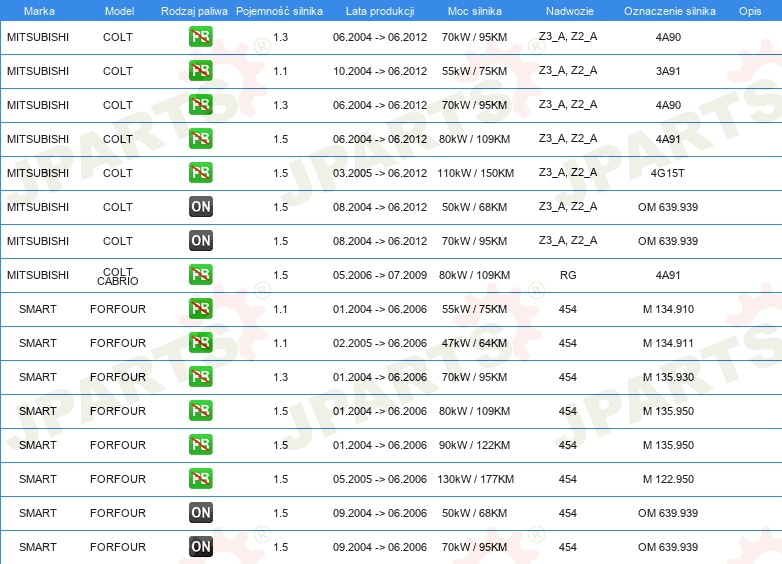Select engine code M 134.910

coord(668,309)
